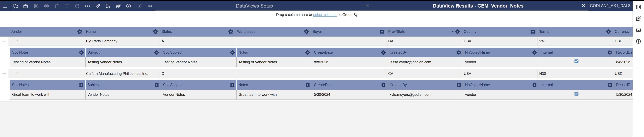Image resolution: width=644 pixels, height=137 pixels.
Task: Click the info circle toolbar icon
Action: pos(129,6)
